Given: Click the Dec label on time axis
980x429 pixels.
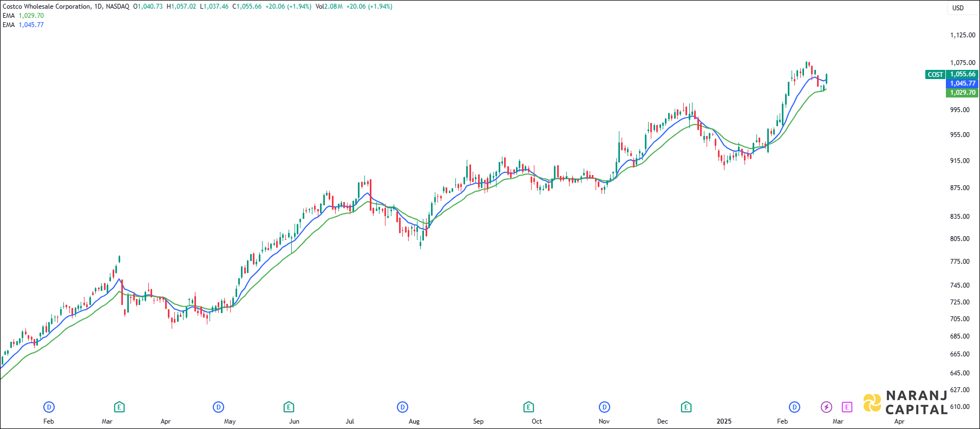Looking at the screenshot, I should (x=663, y=421).
